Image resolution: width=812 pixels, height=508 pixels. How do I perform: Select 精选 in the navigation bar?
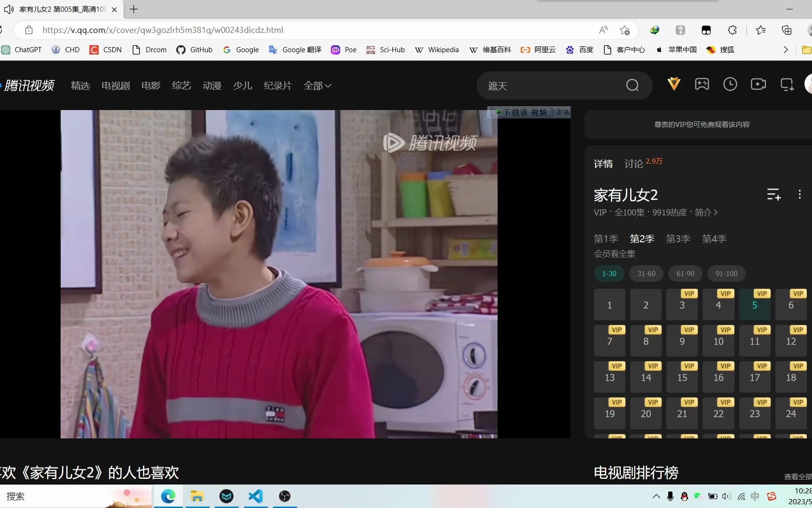tap(80, 86)
